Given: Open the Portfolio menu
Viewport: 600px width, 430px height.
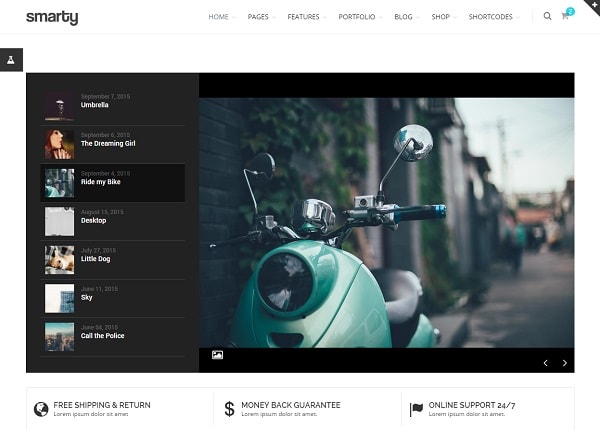Looking at the screenshot, I should coord(358,17).
